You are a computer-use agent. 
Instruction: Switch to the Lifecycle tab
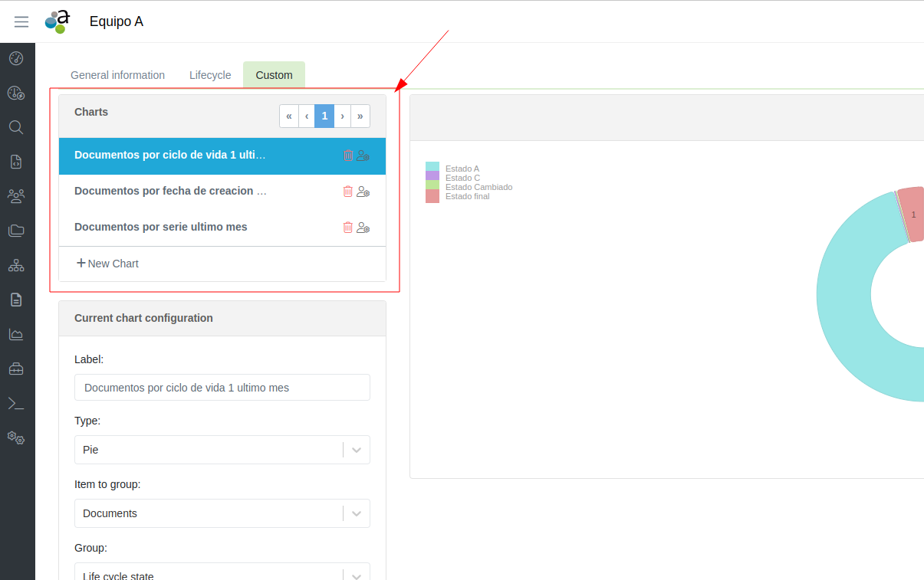[x=210, y=75]
